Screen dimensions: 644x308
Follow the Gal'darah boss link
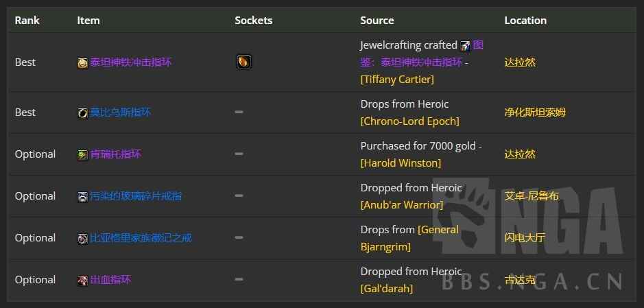(386, 289)
